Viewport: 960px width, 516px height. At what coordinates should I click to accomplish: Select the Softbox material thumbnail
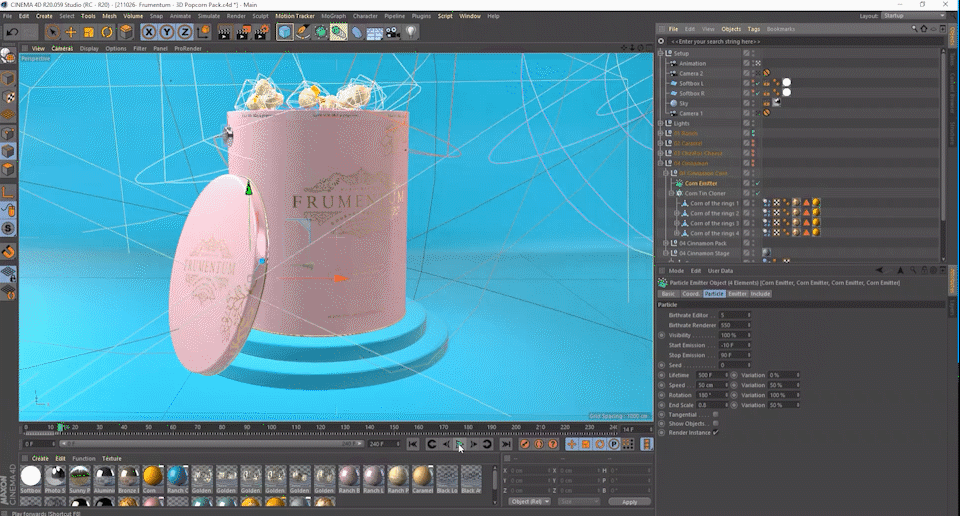pos(31,479)
